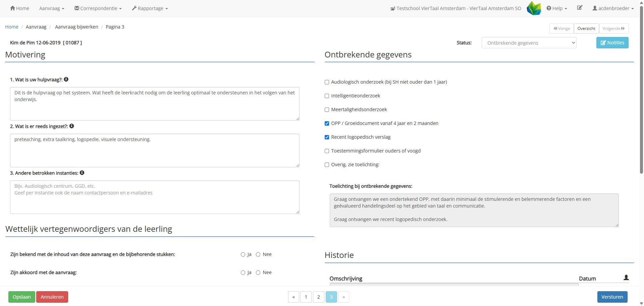Click the 'Volgende' navigation button
644x306 pixels.
point(613,29)
